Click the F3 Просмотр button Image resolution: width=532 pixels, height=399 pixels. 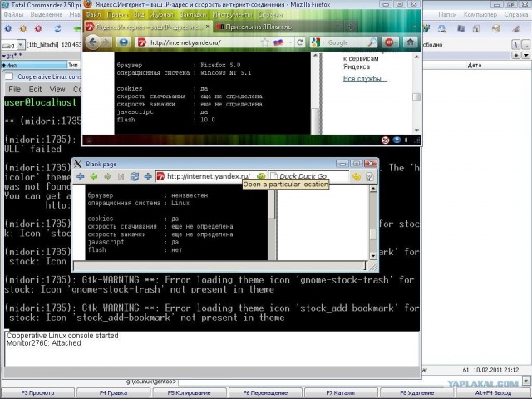click(x=37, y=392)
